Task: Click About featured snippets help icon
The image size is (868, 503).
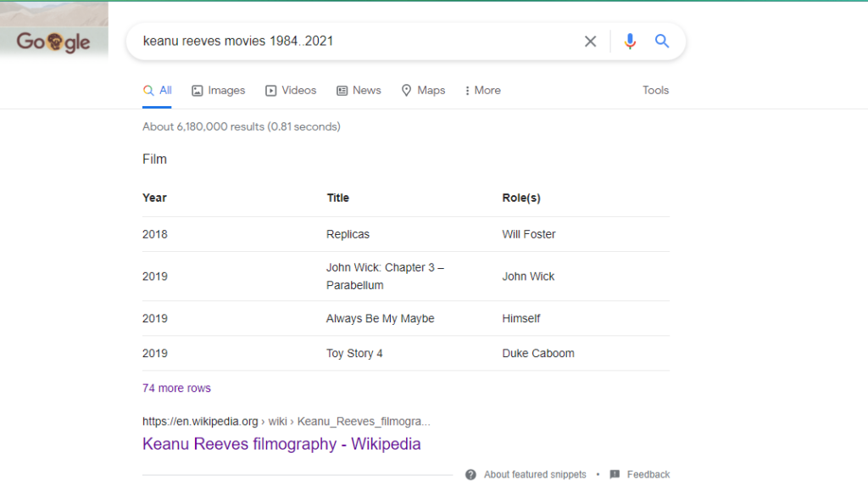Action: click(470, 475)
